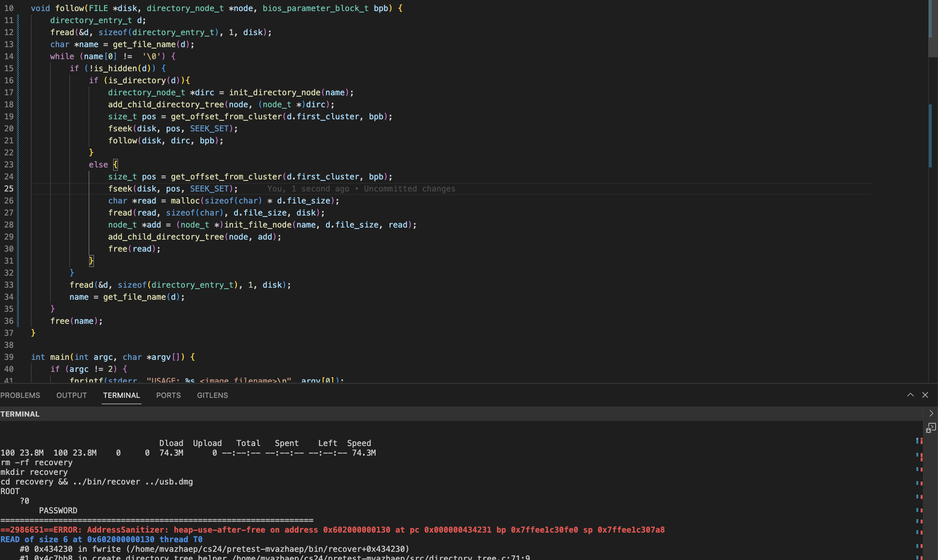The image size is (938, 560).
Task: Switch to the PROBLEMS tab
Action: point(20,395)
